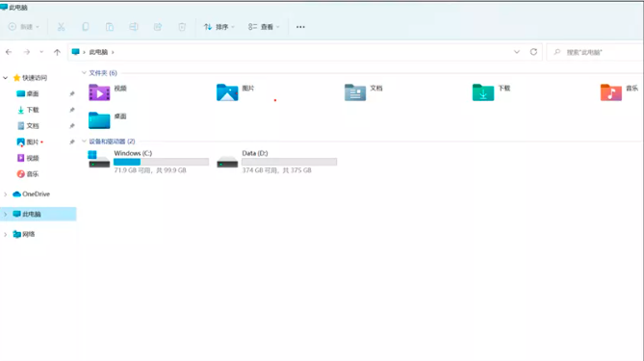This screenshot has width=644, height=361.
Task: Go up one folder level
Action: [57, 52]
